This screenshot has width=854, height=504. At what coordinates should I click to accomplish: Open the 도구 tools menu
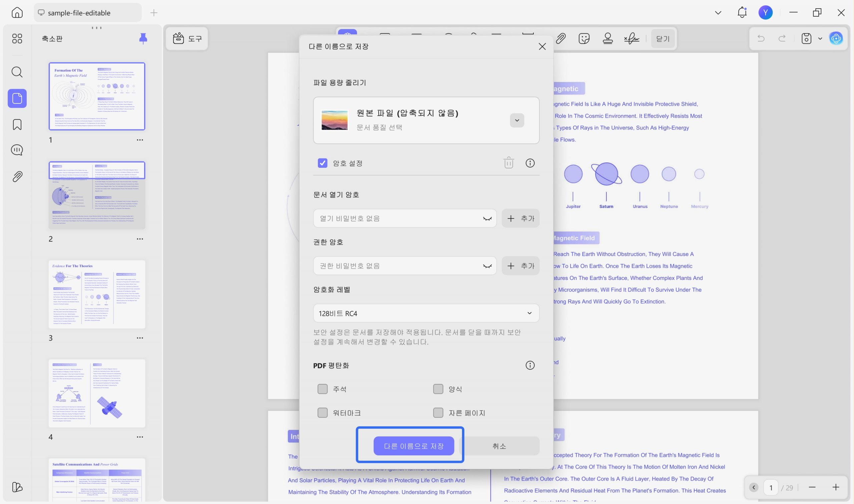187,38
